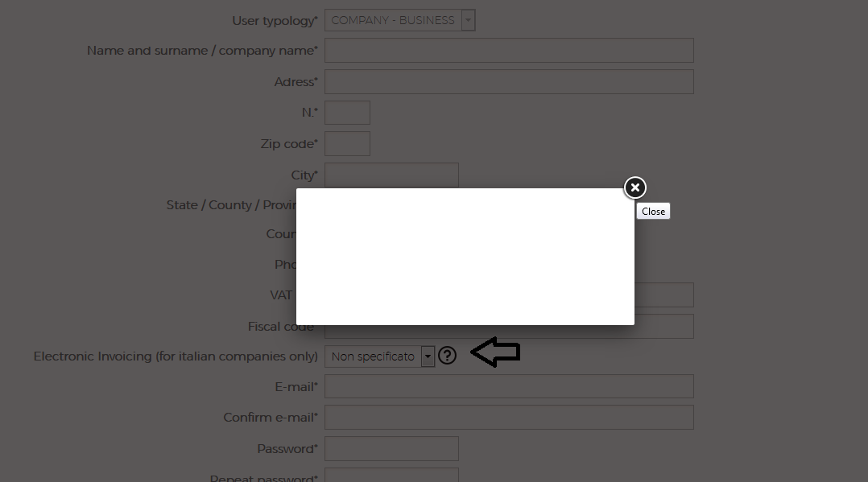This screenshot has width=868, height=482.
Task: Expand the Electronic Invoicing dropdown arrow
Action: 428,356
